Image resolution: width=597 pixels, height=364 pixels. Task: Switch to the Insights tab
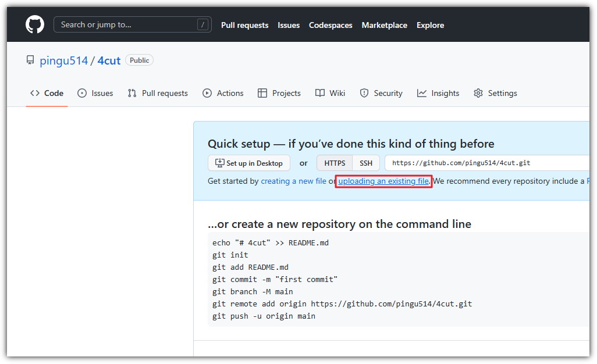tap(438, 93)
